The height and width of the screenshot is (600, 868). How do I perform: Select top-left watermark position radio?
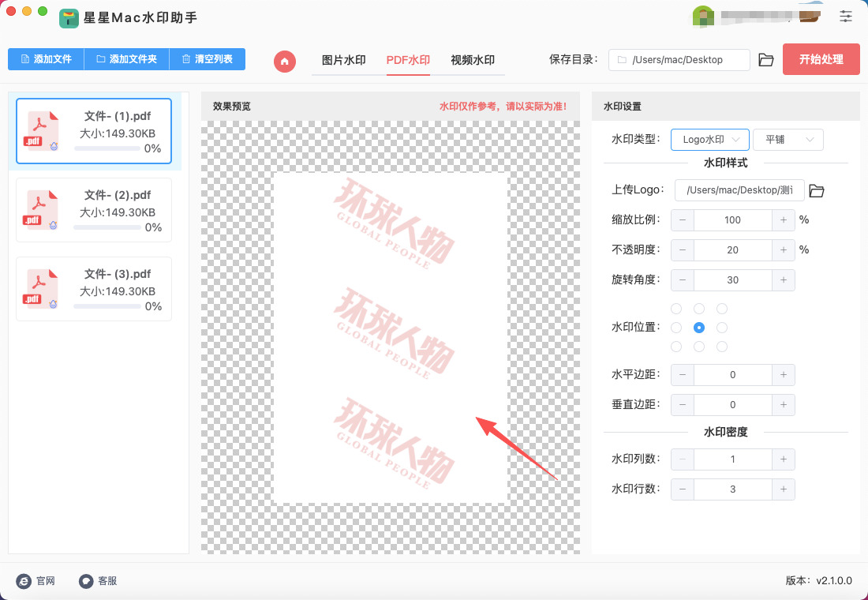pyautogui.click(x=676, y=309)
